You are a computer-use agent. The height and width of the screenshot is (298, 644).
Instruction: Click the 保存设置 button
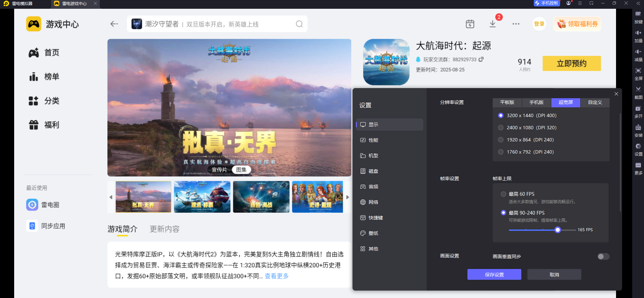pos(494,274)
